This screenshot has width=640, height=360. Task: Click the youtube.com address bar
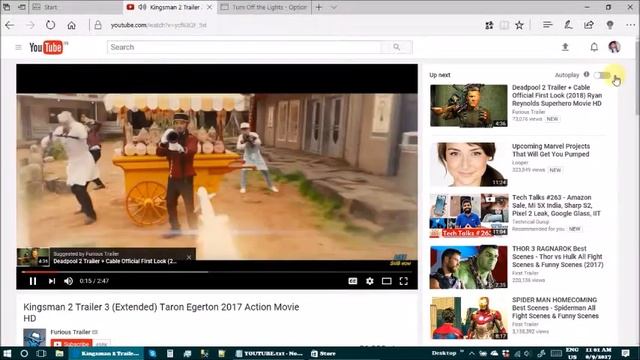click(x=158, y=25)
